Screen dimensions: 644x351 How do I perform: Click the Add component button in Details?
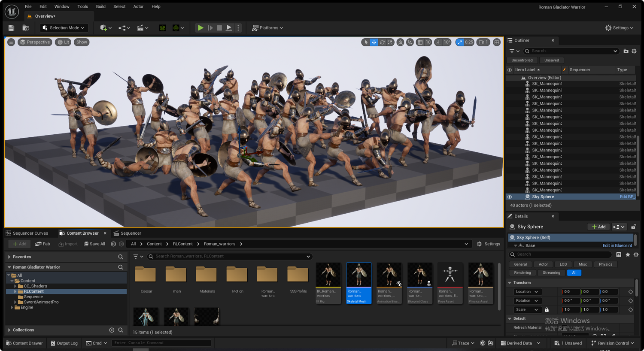coord(598,227)
